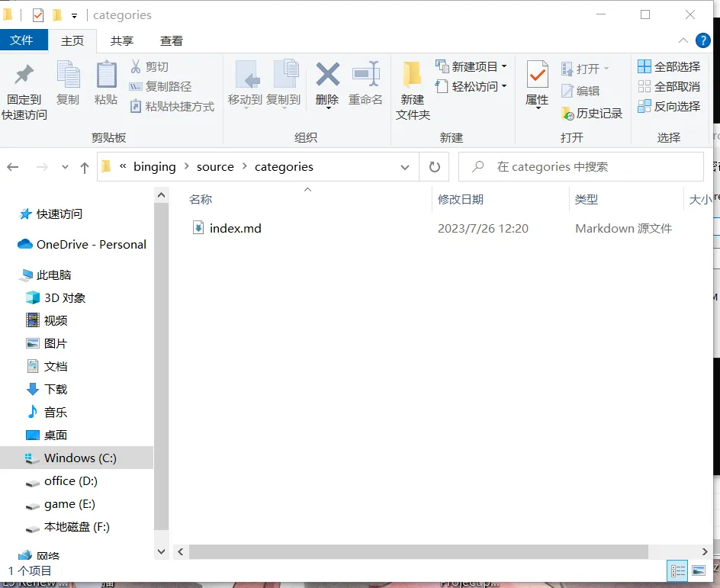Click Select all in the ribbon

click(x=669, y=66)
